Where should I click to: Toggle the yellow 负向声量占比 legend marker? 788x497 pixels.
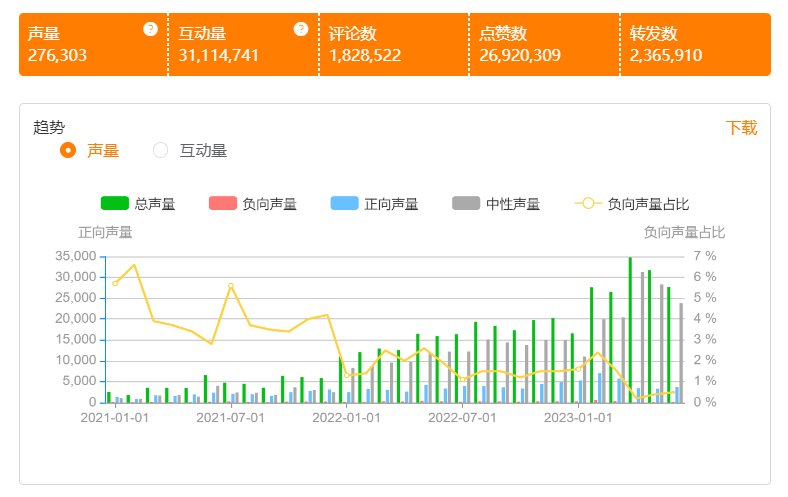pos(588,203)
